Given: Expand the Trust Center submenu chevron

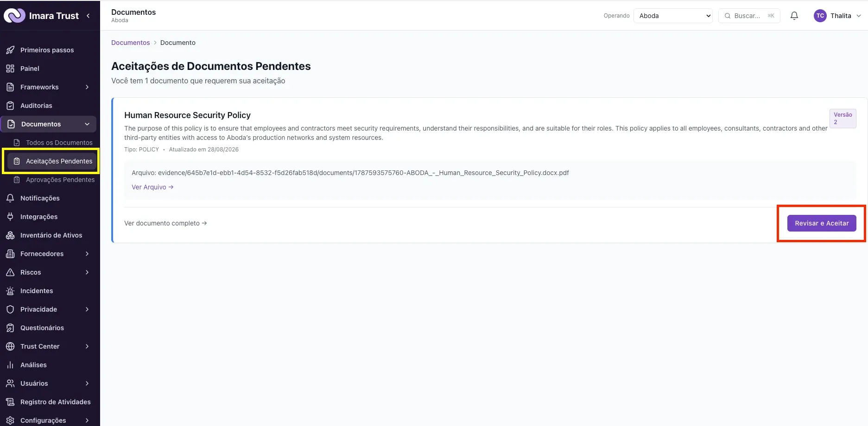Looking at the screenshot, I should coord(87,346).
